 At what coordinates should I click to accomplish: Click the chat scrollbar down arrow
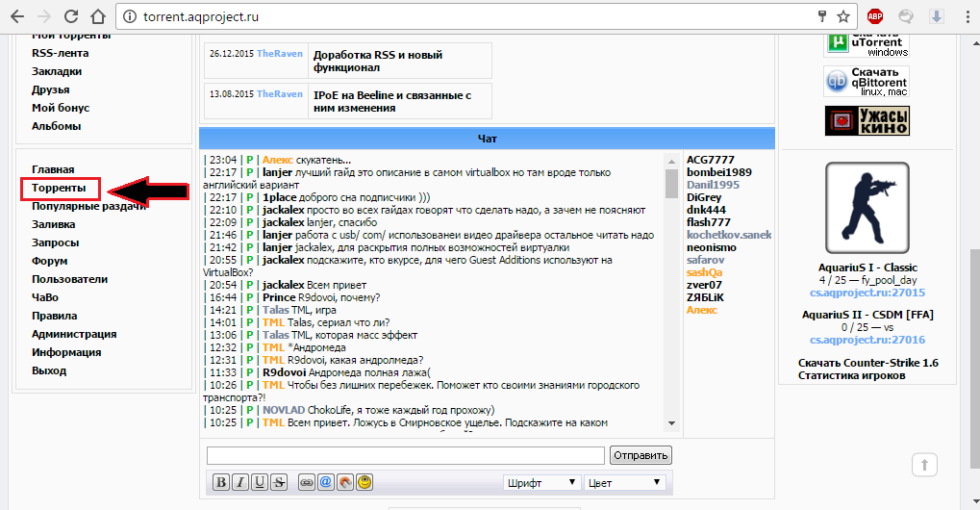pos(672,423)
